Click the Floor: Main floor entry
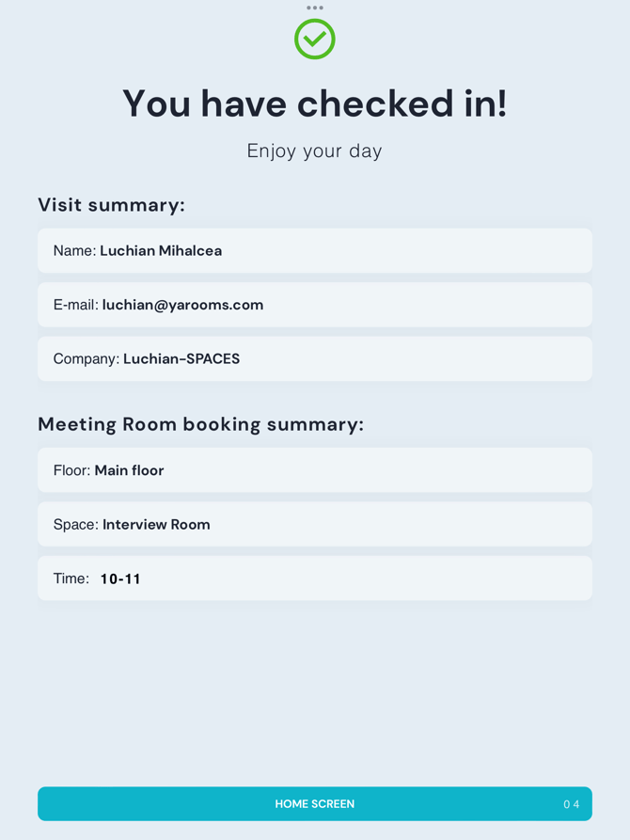The image size is (630, 840). [x=315, y=469]
